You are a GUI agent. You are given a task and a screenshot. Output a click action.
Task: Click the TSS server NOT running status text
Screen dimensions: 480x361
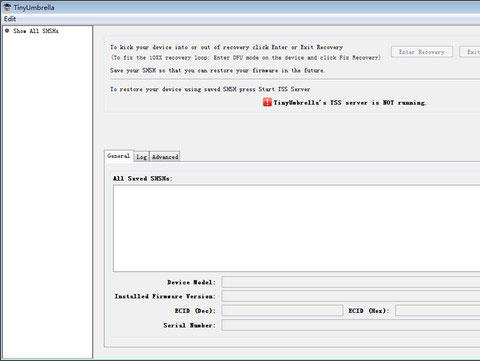click(x=350, y=103)
